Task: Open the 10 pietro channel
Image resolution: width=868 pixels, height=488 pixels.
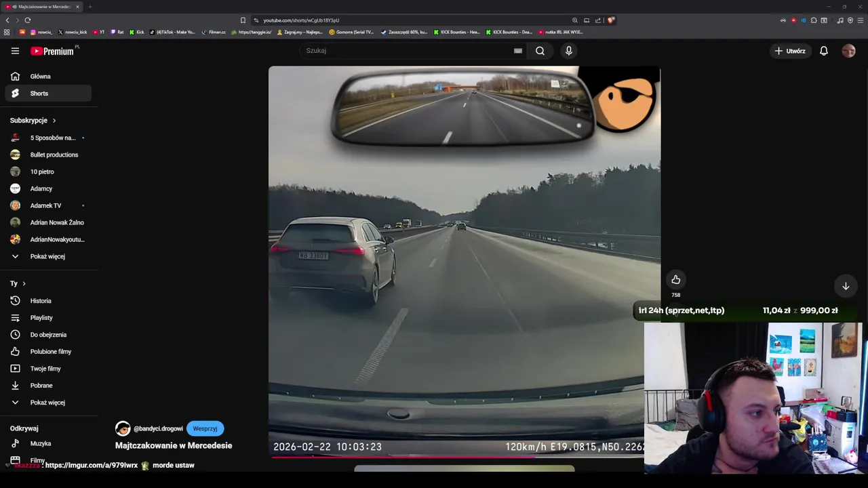Action: [48, 171]
